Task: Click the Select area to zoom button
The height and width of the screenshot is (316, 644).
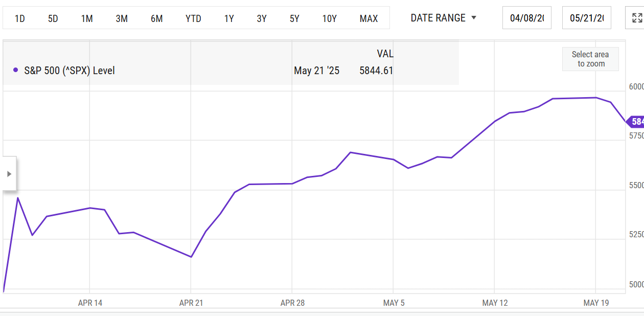Action: tap(591, 59)
